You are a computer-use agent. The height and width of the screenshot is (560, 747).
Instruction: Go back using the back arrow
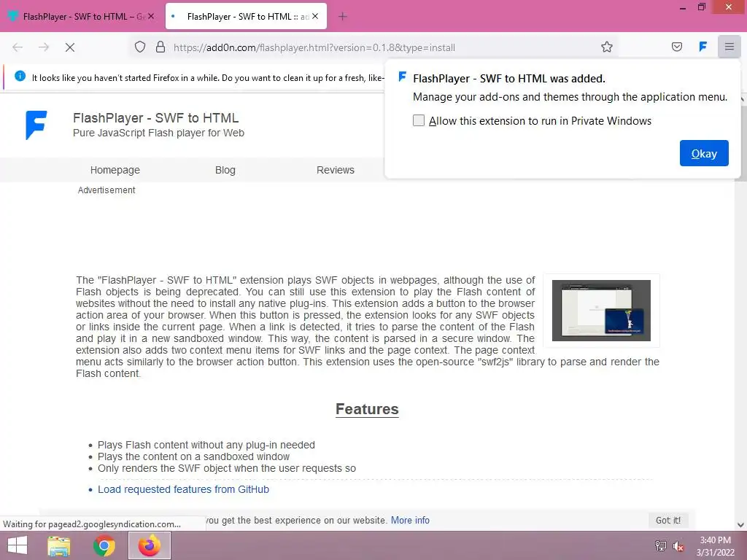(x=18, y=47)
